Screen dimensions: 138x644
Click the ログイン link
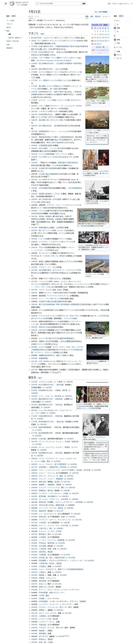tap(126, 4)
